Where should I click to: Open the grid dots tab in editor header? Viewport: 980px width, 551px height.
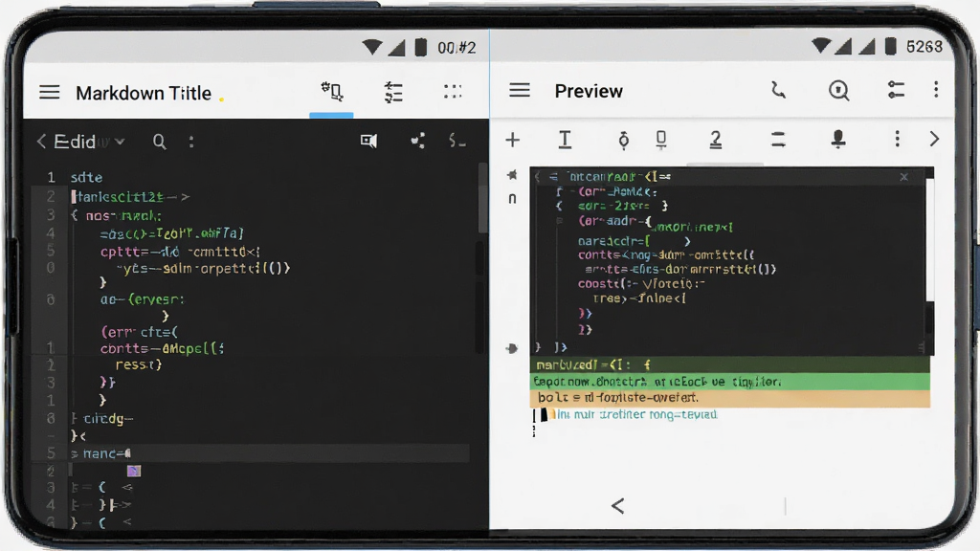[453, 92]
